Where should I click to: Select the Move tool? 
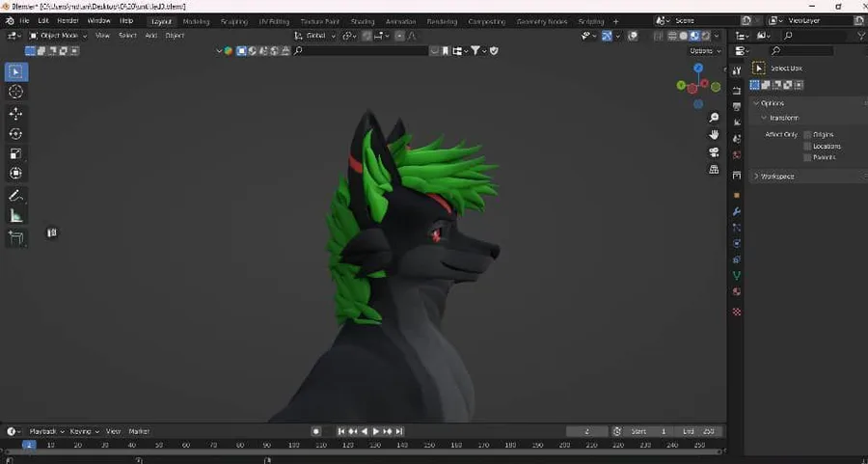[16, 114]
